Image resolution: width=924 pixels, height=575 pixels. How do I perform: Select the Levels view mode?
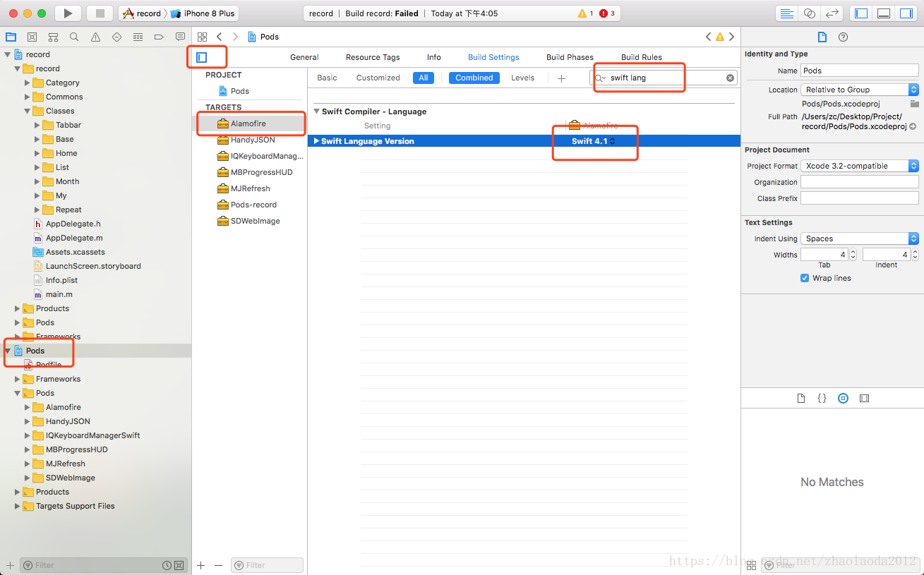(x=522, y=78)
